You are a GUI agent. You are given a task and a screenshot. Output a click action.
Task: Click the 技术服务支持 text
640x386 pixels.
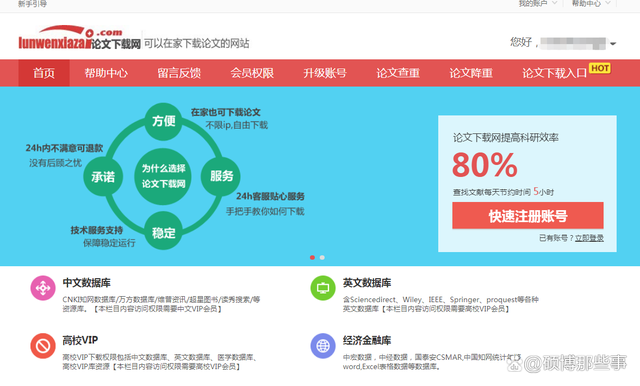coord(97,230)
